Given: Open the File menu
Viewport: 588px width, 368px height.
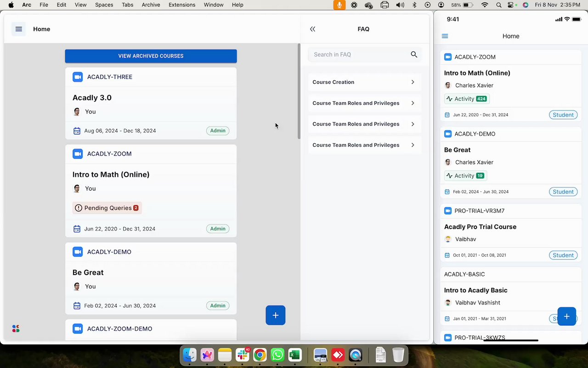Looking at the screenshot, I should [44, 5].
